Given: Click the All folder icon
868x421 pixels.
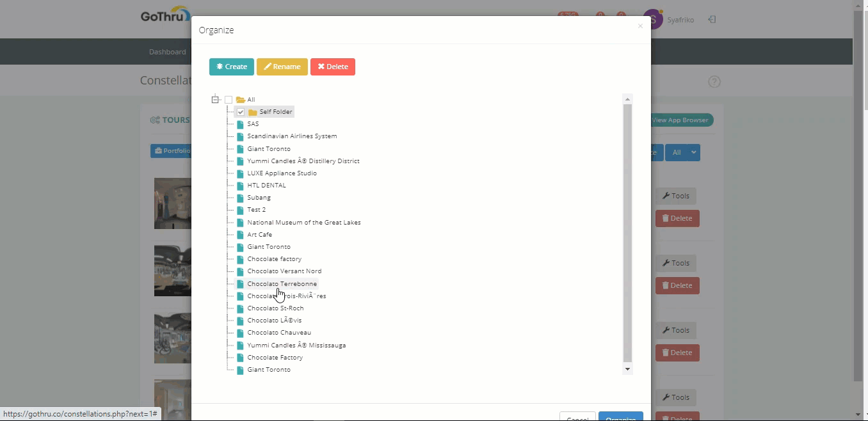Looking at the screenshot, I should tap(241, 100).
